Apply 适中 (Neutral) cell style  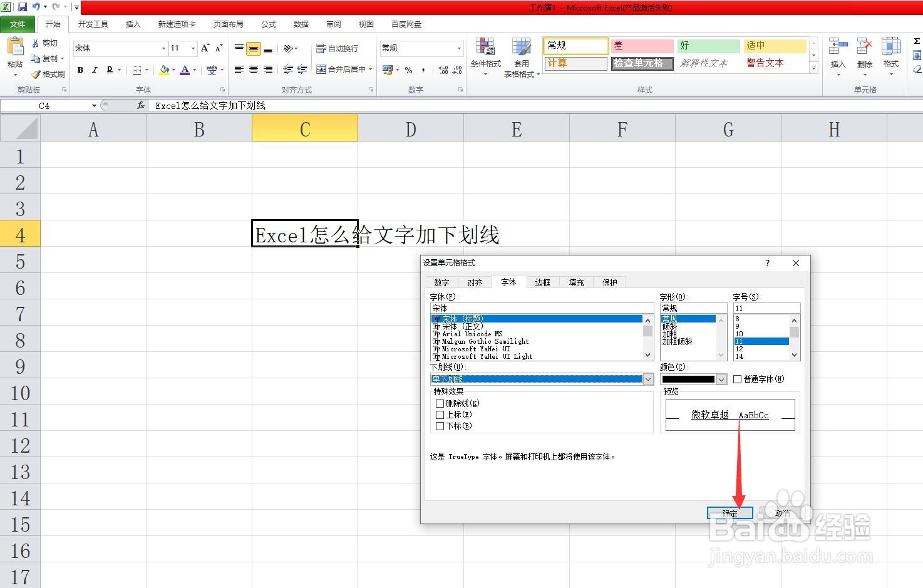[x=775, y=46]
